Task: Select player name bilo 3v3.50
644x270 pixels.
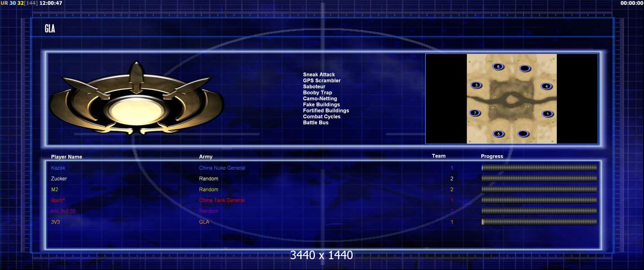Action: pyautogui.click(x=63, y=211)
